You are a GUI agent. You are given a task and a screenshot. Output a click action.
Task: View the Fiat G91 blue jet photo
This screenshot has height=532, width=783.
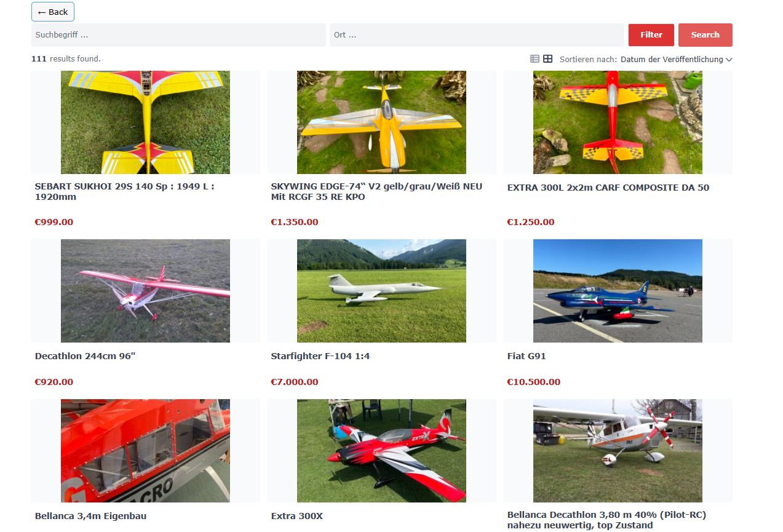tap(618, 291)
